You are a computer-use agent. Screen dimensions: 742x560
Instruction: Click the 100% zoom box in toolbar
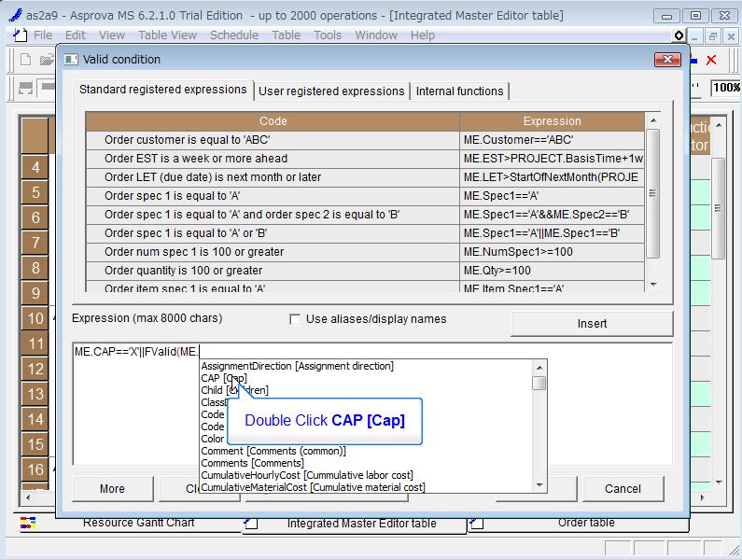(726, 88)
